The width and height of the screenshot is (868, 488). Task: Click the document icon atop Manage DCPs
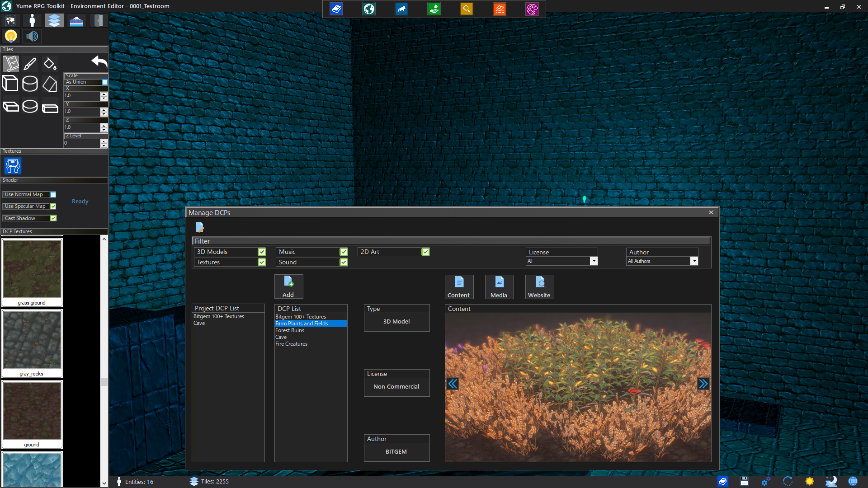coord(199,227)
